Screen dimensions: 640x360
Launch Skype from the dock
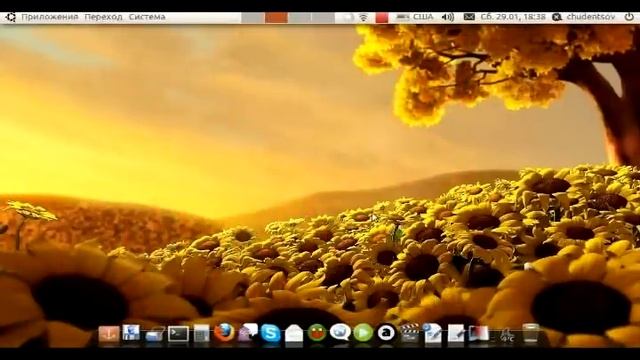click(x=271, y=333)
